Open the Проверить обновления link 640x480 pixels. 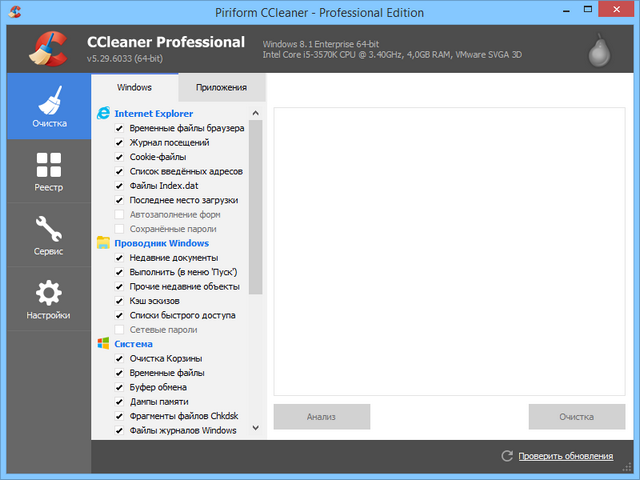(566, 456)
